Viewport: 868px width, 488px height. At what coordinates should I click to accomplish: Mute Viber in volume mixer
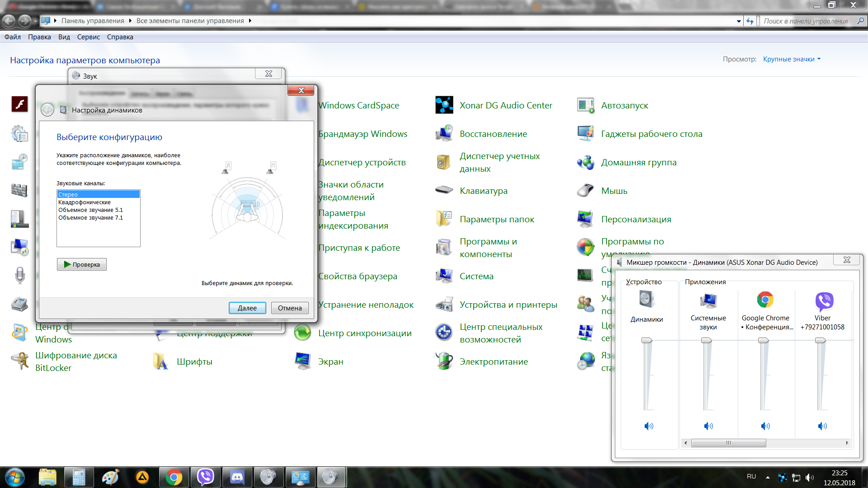pos(822,426)
